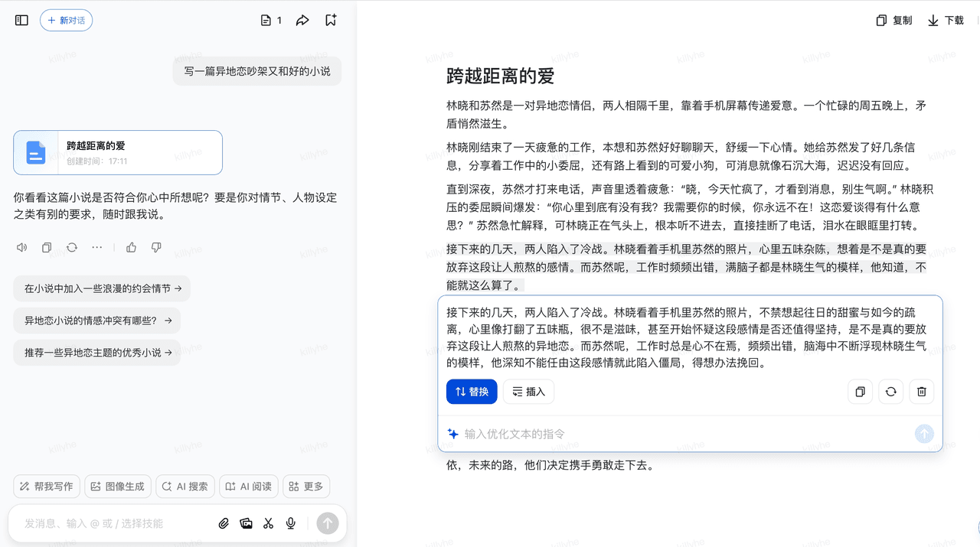Toggle the sidebar panel icon
The width and height of the screenshot is (980, 547).
[21, 21]
